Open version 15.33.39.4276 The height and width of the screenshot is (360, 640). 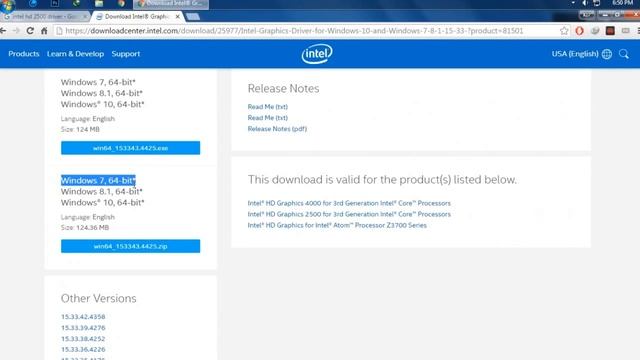click(83, 328)
